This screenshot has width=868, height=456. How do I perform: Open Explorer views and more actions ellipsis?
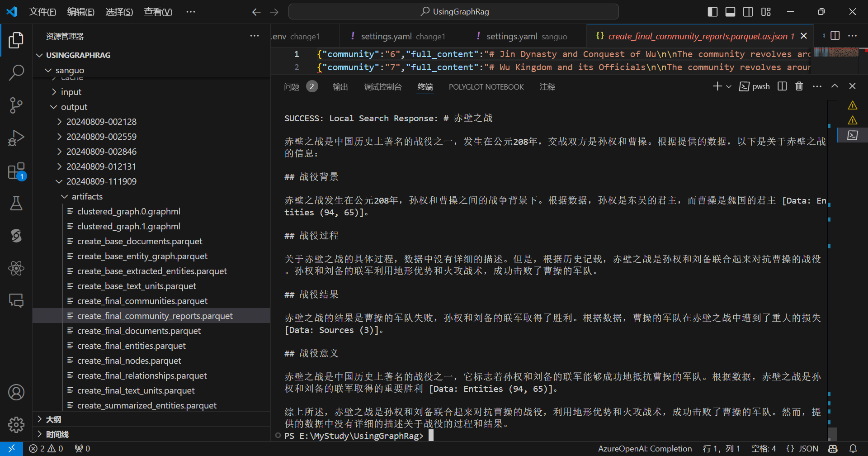click(x=255, y=36)
